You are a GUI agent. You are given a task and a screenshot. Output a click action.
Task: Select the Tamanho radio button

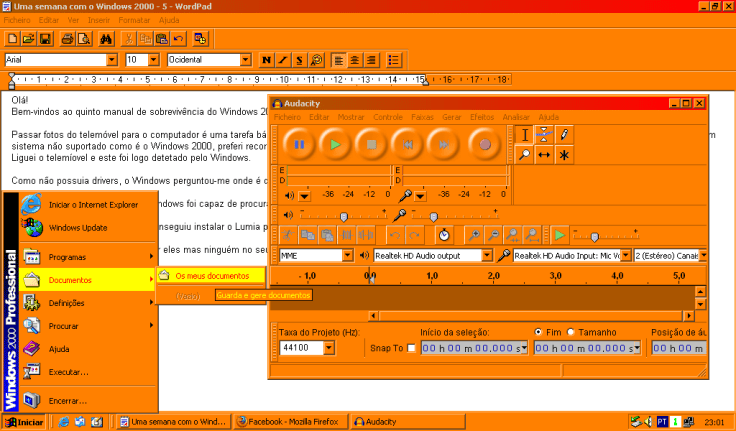click(572, 332)
